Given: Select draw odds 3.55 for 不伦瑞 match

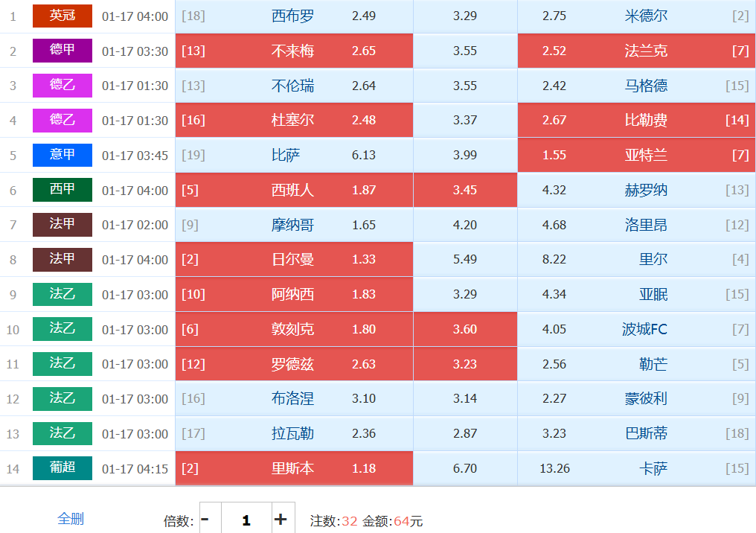Looking at the screenshot, I should 465,86.
